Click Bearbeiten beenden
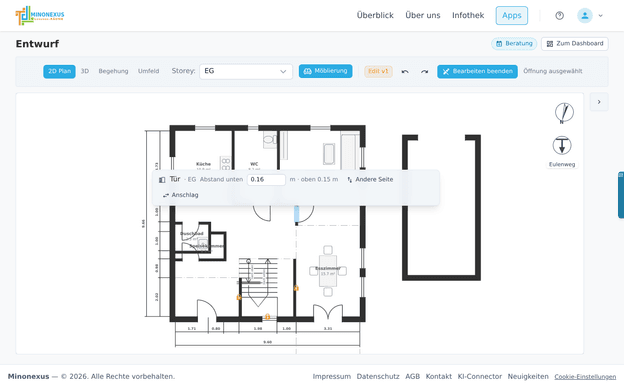This screenshot has width=624, height=390. (x=477, y=72)
